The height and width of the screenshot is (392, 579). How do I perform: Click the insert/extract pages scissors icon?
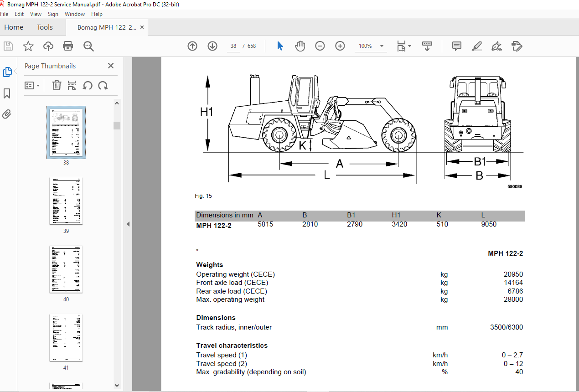pos(72,85)
